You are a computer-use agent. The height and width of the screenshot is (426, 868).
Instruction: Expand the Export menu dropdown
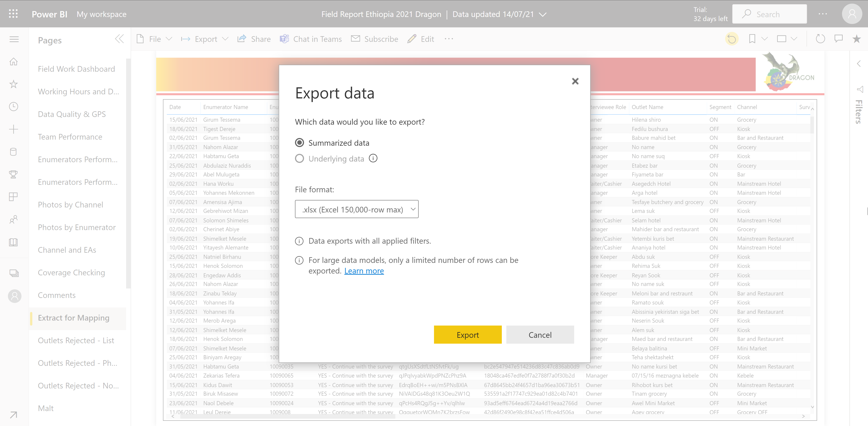click(225, 39)
